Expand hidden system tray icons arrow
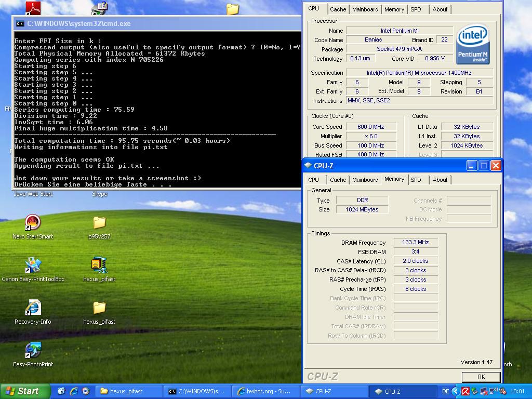Viewport: 532px width, 399px height. (x=456, y=391)
